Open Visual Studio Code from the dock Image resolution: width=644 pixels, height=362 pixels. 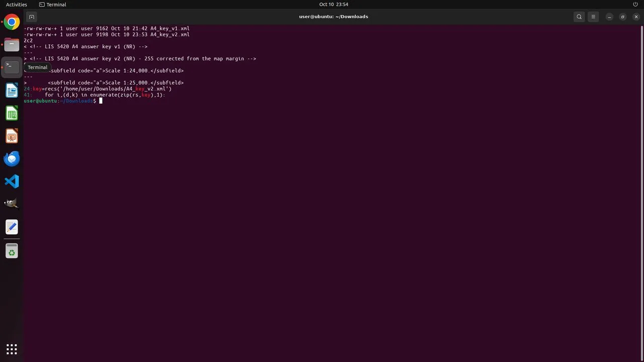point(12,182)
